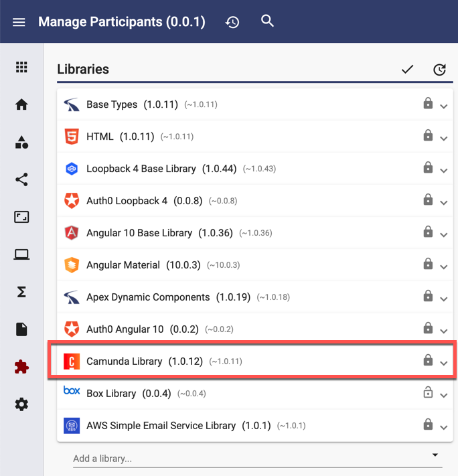Image resolution: width=458 pixels, height=476 pixels.
Task: Open the shapes icon in sidebar
Action: [21, 142]
